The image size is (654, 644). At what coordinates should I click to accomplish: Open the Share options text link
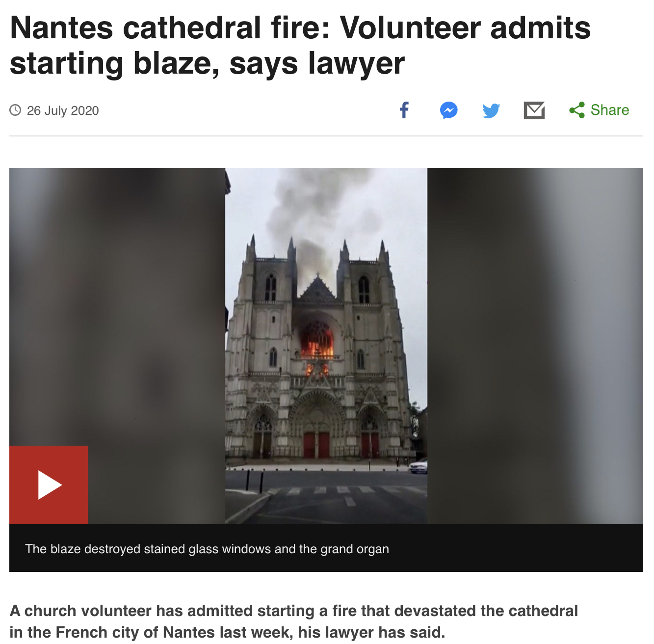609,110
